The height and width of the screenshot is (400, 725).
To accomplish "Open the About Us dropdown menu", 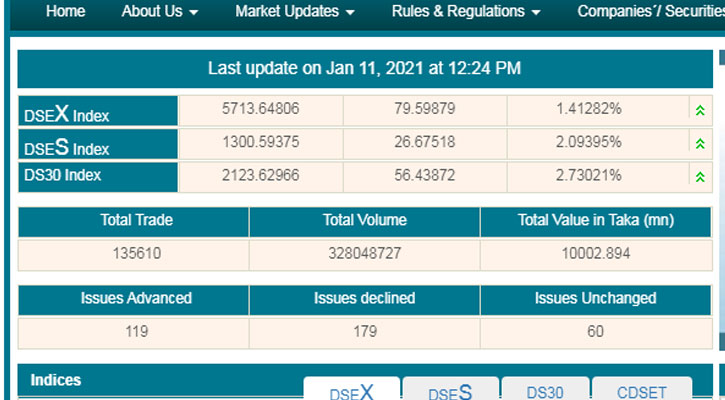I will [160, 12].
